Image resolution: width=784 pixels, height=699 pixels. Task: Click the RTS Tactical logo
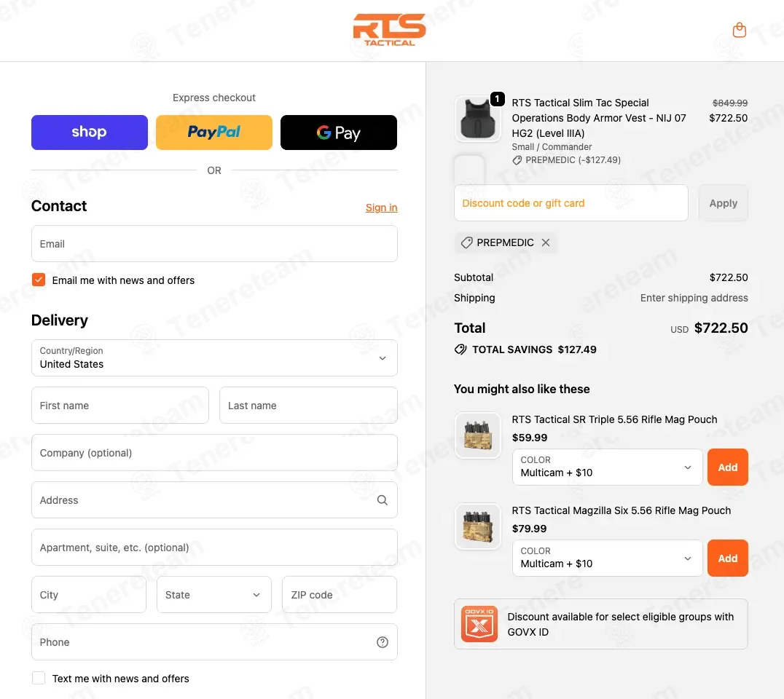389,30
